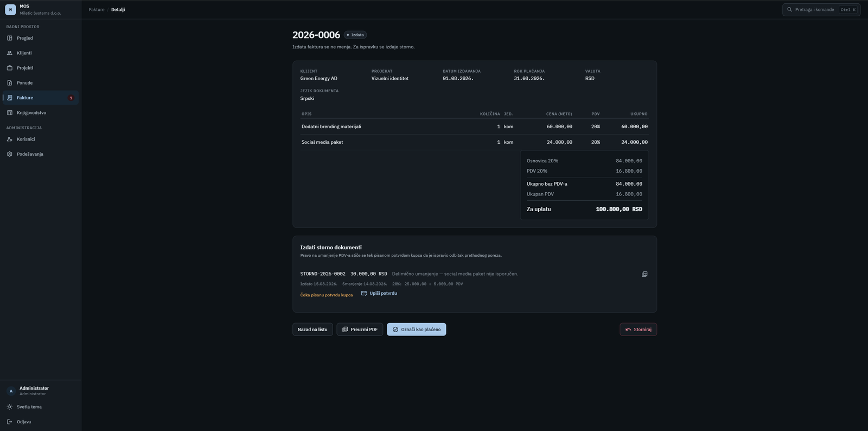This screenshot has height=431, width=868.
Task: Click the undo arrow icon in Storniraj
Action: point(628,329)
